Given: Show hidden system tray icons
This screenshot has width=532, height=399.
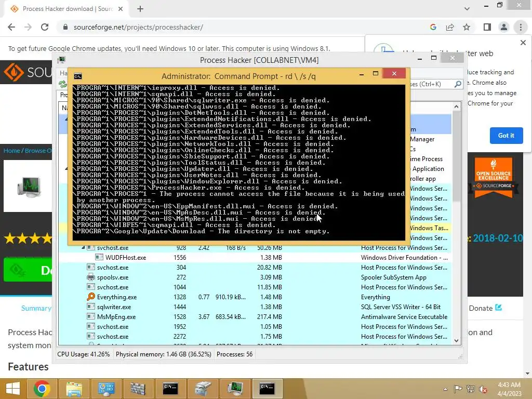Looking at the screenshot, I should coord(445,389).
